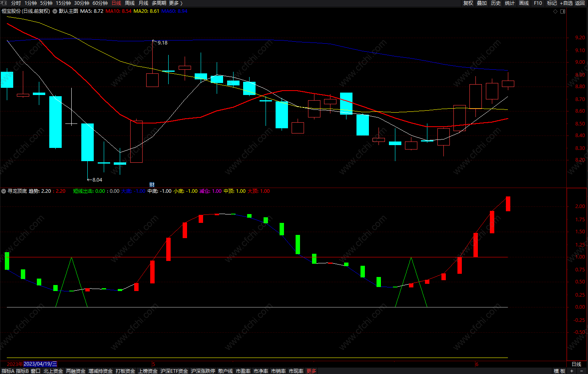Image resolution: width=588 pixels, height=374 pixels.
Task: Select the 5分钟 period tab
Action: pyautogui.click(x=46, y=3)
